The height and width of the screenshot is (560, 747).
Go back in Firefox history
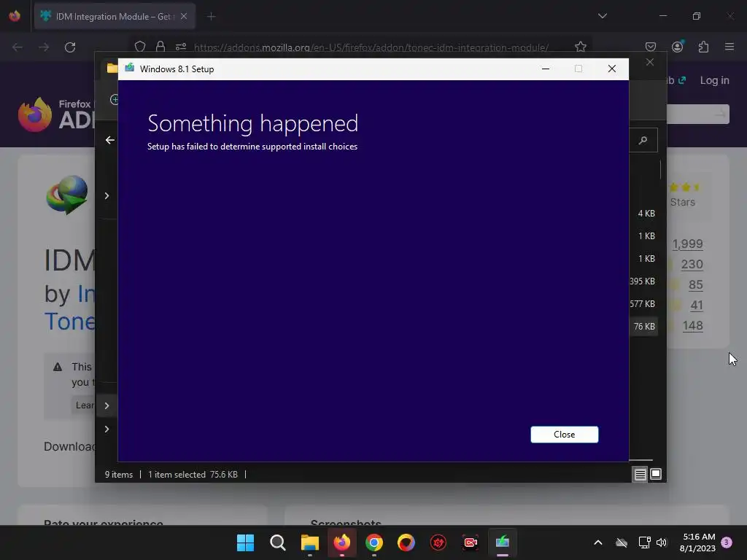pos(18,47)
